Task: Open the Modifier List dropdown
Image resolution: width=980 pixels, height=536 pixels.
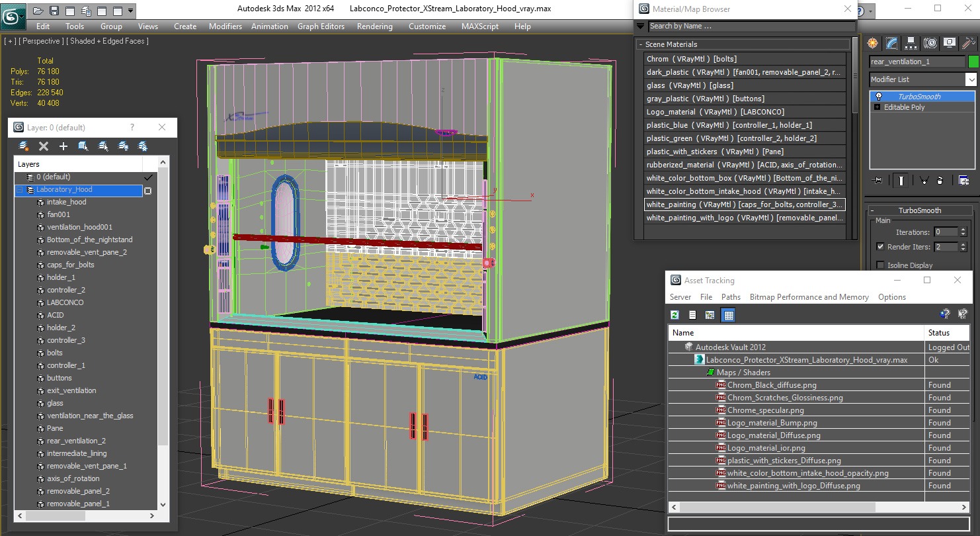Action: (971, 79)
